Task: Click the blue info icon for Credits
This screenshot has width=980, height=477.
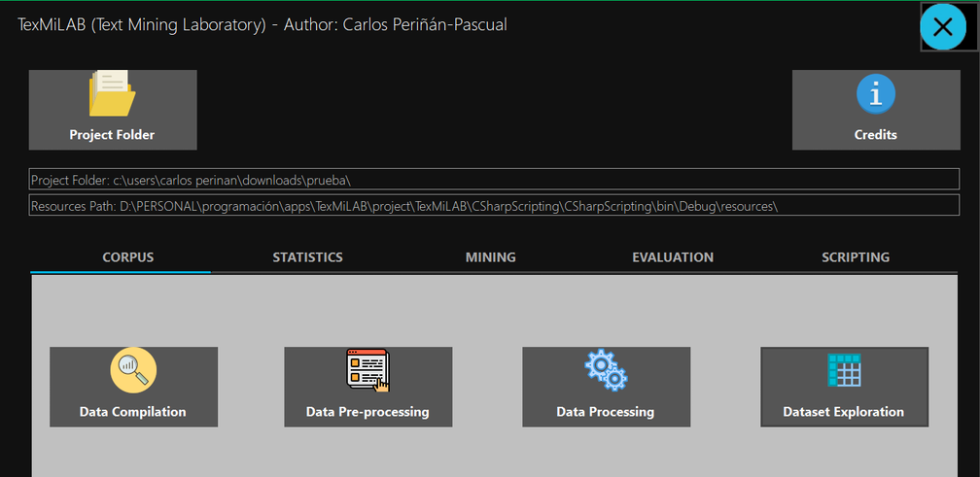Action: click(875, 94)
